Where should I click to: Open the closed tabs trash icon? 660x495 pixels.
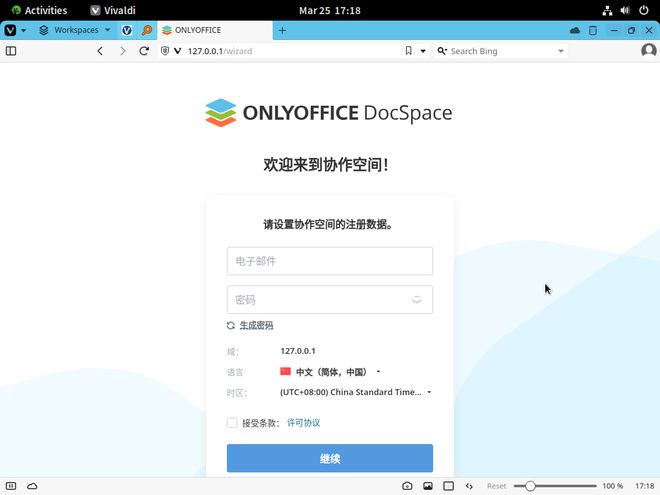(593, 30)
